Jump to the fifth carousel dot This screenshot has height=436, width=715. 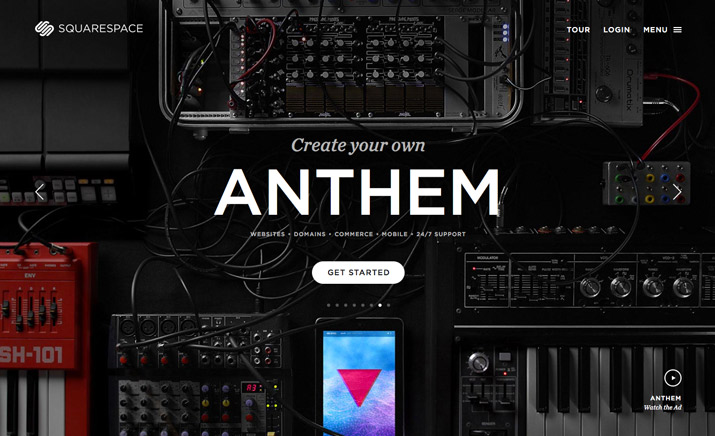[363, 305]
